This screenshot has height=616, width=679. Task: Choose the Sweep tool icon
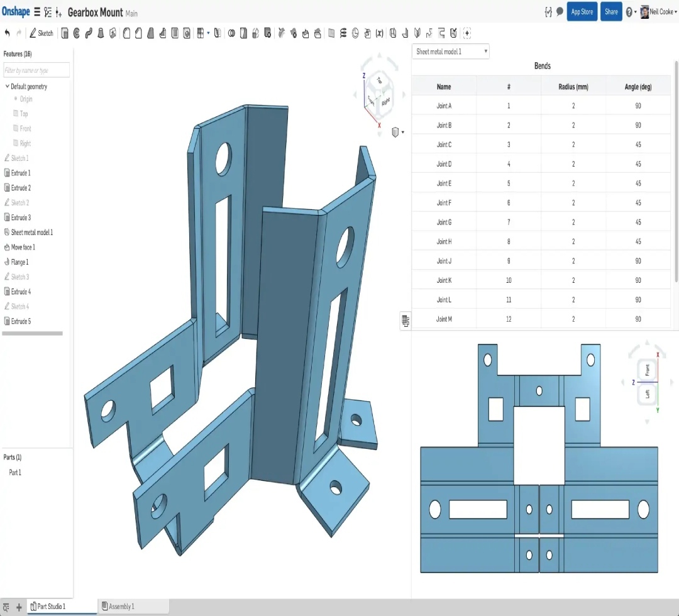pos(89,33)
